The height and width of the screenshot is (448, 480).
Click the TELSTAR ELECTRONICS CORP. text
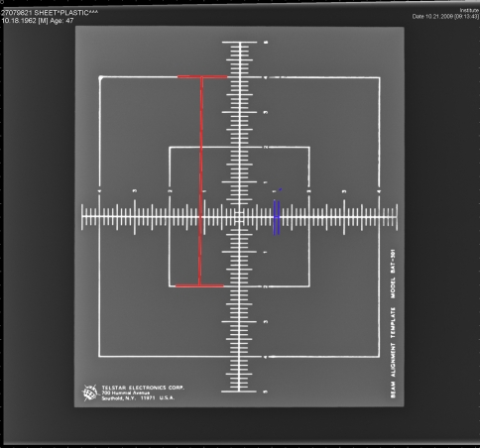point(143,388)
